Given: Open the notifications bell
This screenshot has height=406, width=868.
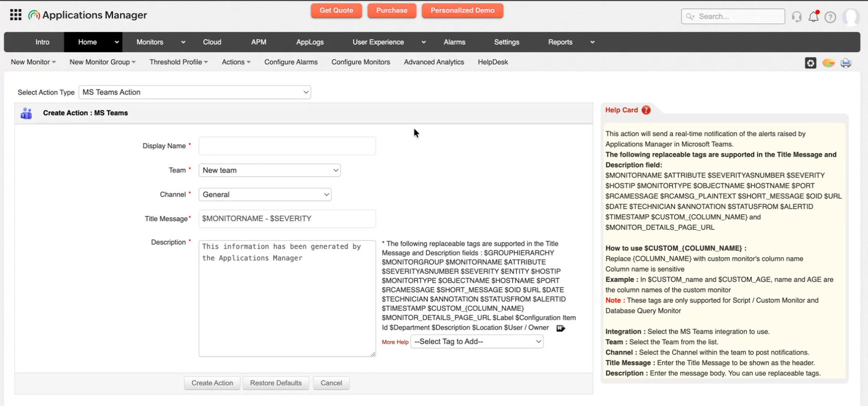Looking at the screenshot, I should coord(813,16).
